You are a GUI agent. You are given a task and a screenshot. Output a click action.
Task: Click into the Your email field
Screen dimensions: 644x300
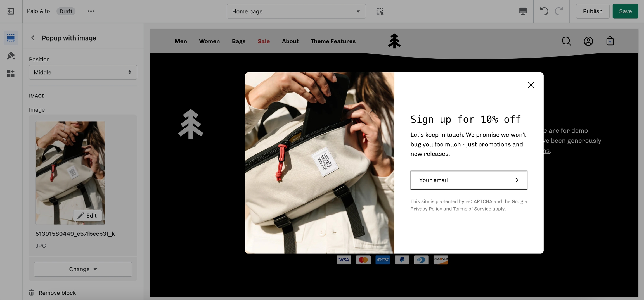click(x=461, y=180)
